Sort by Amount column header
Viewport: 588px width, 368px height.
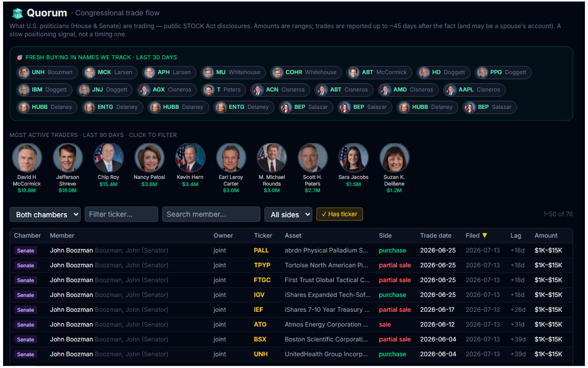point(546,236)
